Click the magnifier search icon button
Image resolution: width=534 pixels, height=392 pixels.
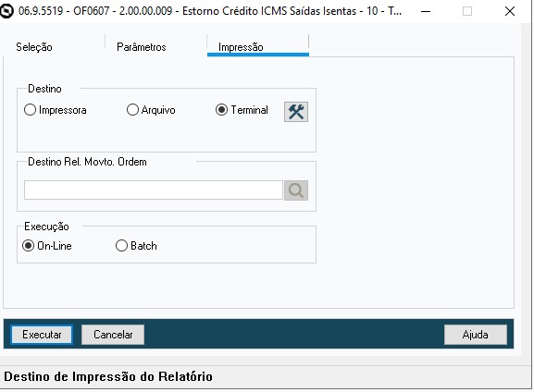296,190
